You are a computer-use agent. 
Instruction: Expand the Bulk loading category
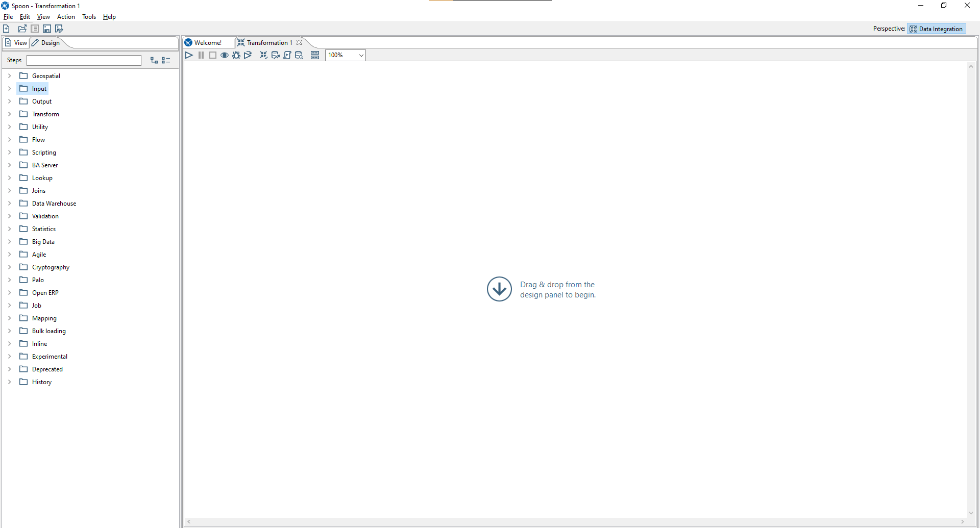click(9, 331)
